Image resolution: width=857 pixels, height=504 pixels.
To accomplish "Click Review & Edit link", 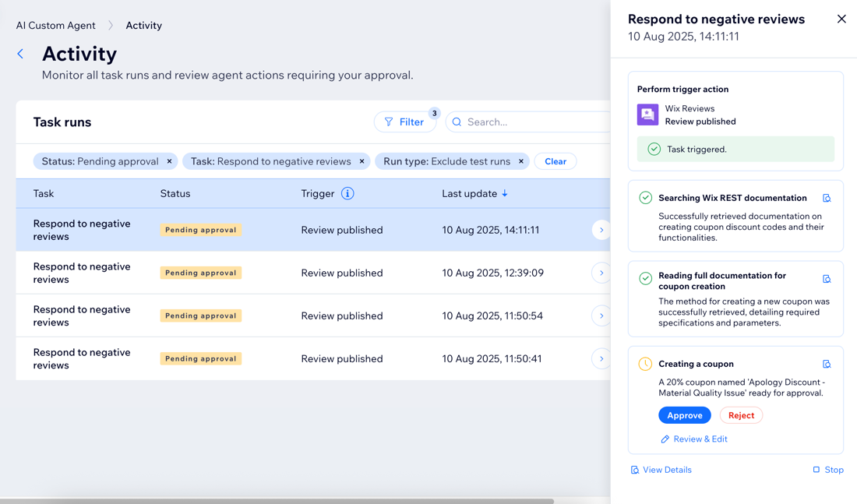I will [x=694, y=439].
